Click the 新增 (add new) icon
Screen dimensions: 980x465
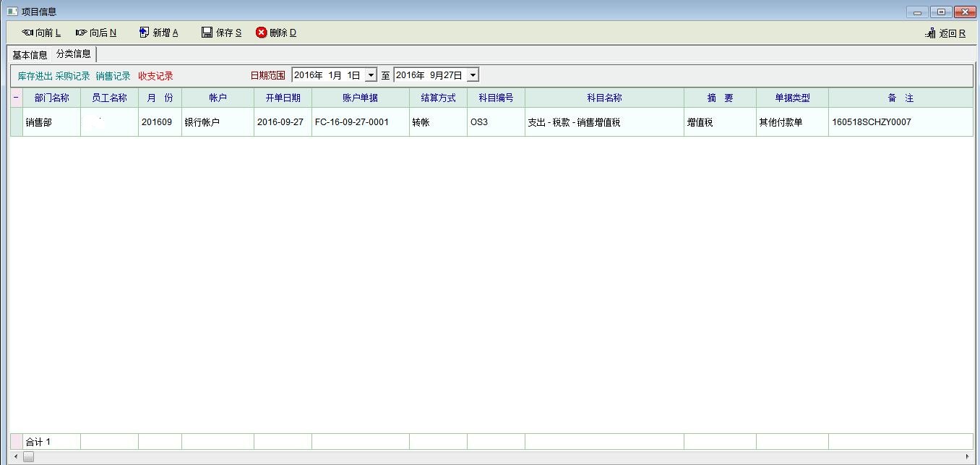(144, 33)
